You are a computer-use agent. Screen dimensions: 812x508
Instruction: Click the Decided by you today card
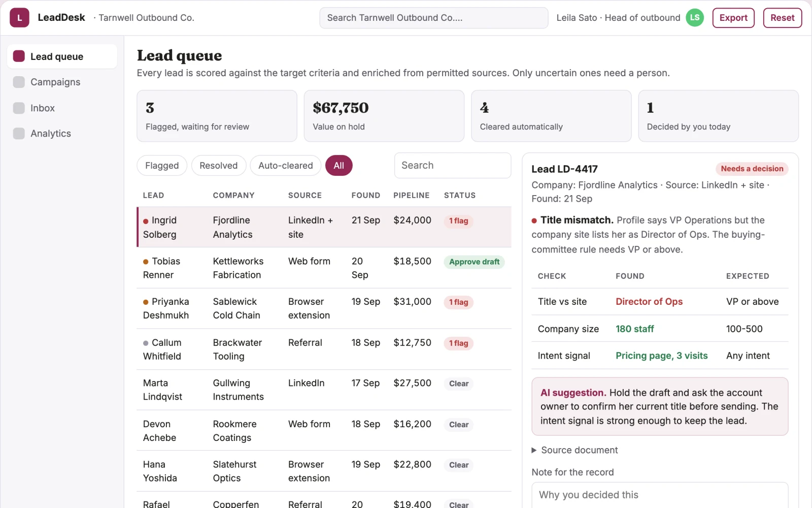[x=718, y=116]
